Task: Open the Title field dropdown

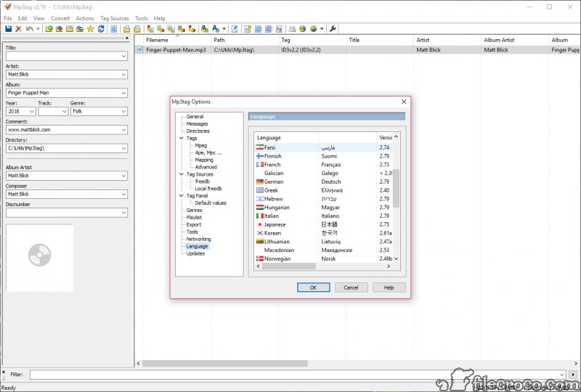Action: click(x=123, y=57)
